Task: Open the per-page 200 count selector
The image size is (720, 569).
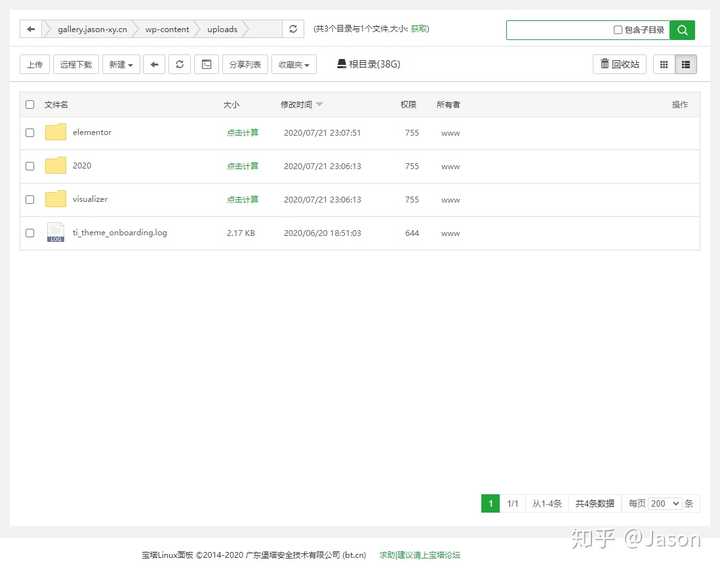Action: pyautogui.click(x=666, y=503)
